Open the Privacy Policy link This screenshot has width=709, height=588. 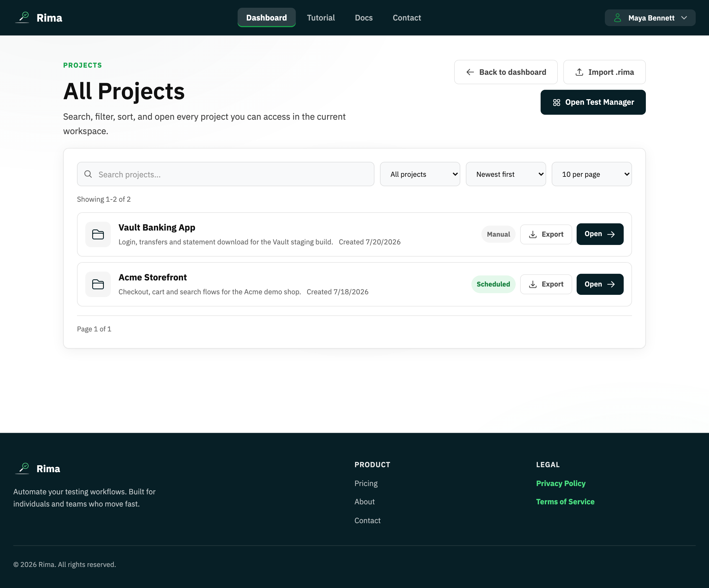[561, 483]
